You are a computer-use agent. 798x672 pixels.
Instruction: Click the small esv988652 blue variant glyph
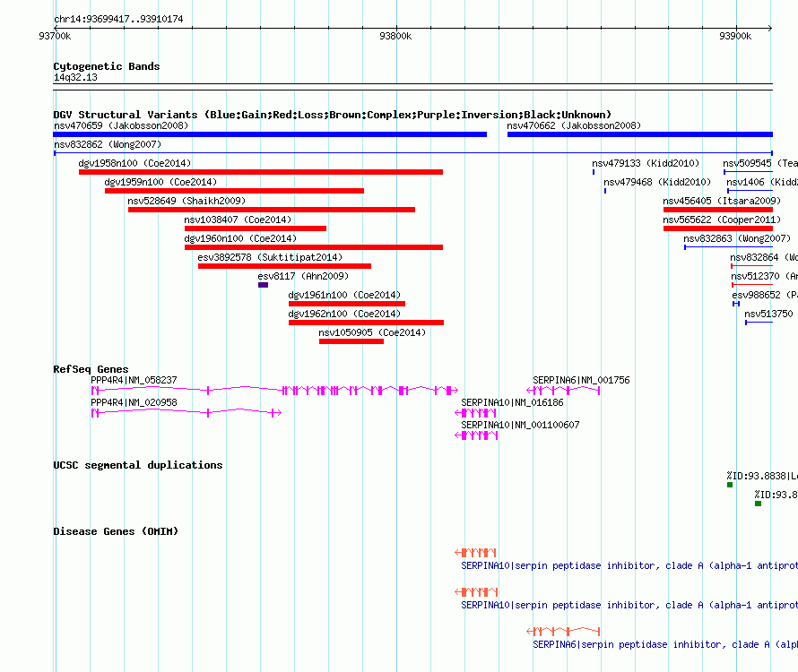click(x=736, y=304)
